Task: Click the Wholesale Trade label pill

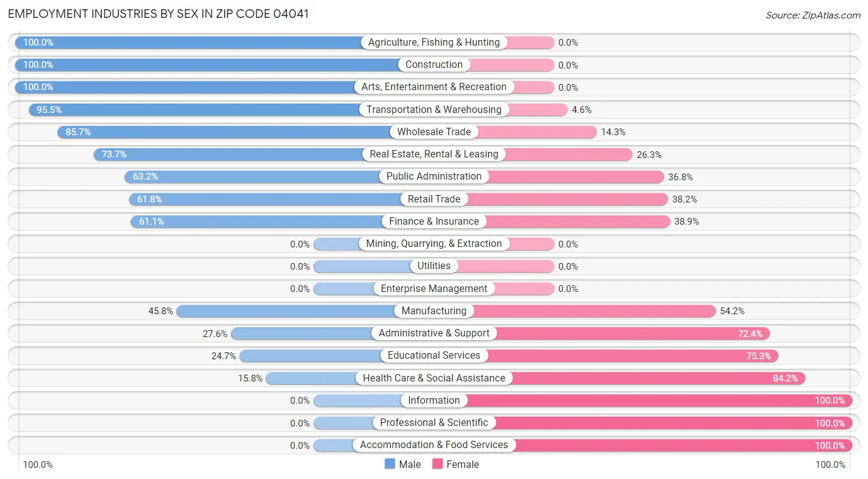Action: (x=434, y=131)
